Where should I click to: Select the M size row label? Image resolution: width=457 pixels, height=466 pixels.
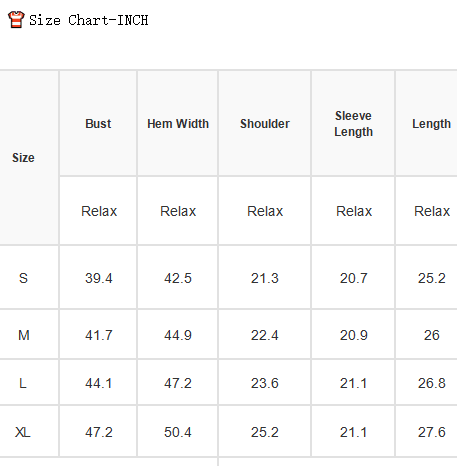(x=24, y=335)
